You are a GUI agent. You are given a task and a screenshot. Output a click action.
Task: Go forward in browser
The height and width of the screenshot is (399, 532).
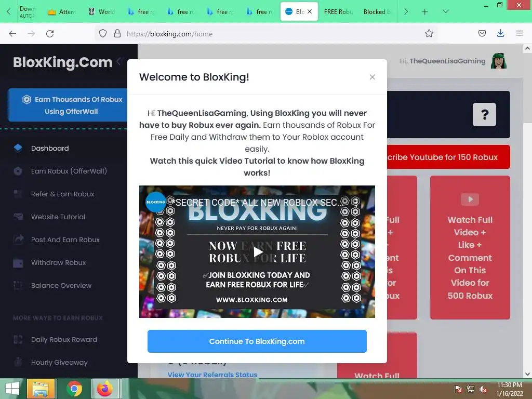[31, 34]
